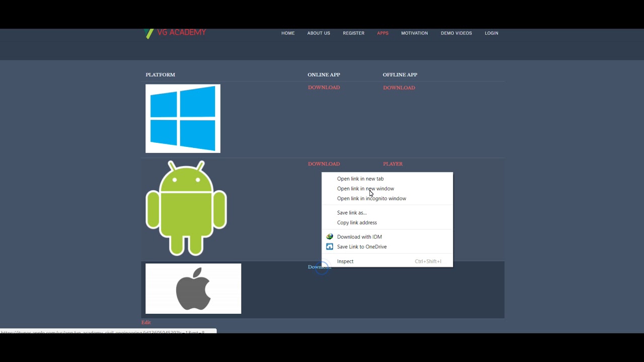Click the ONLINE APP column header

point(324,75)
